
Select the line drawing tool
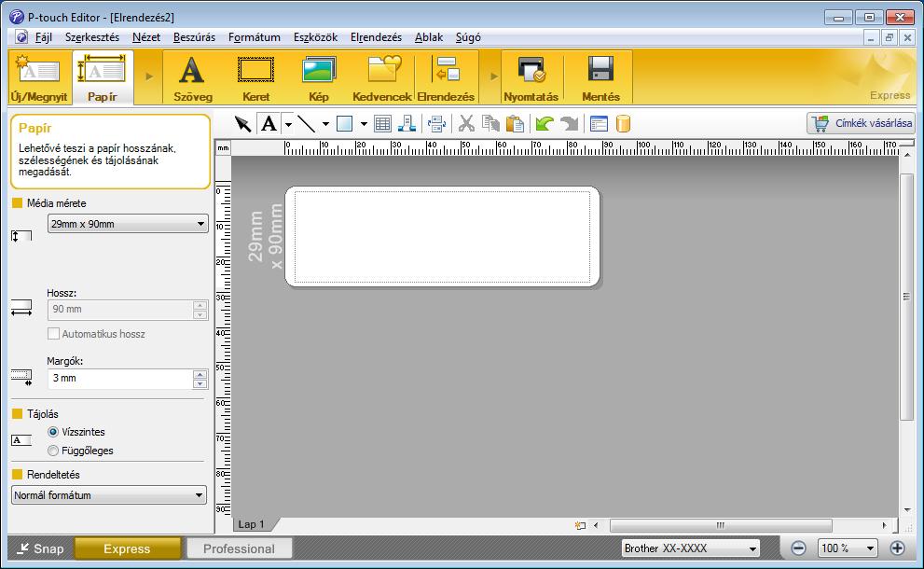coord(307,124)
